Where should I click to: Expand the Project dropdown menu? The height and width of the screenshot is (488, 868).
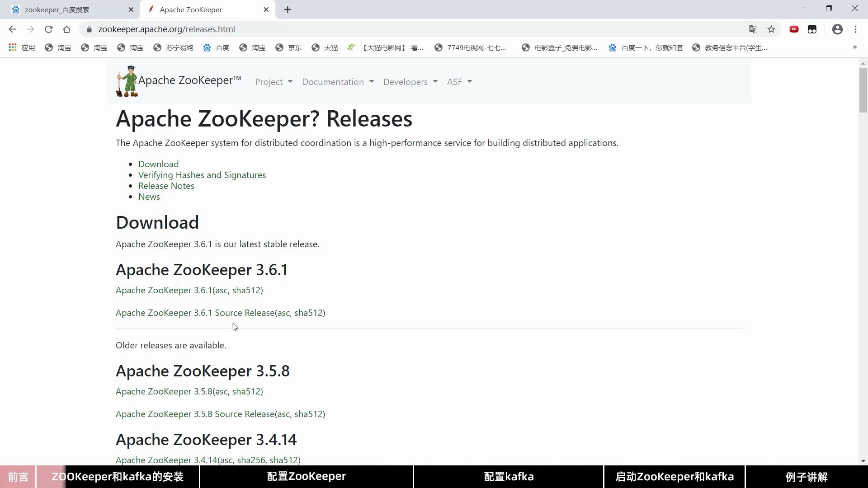(274, 82)
